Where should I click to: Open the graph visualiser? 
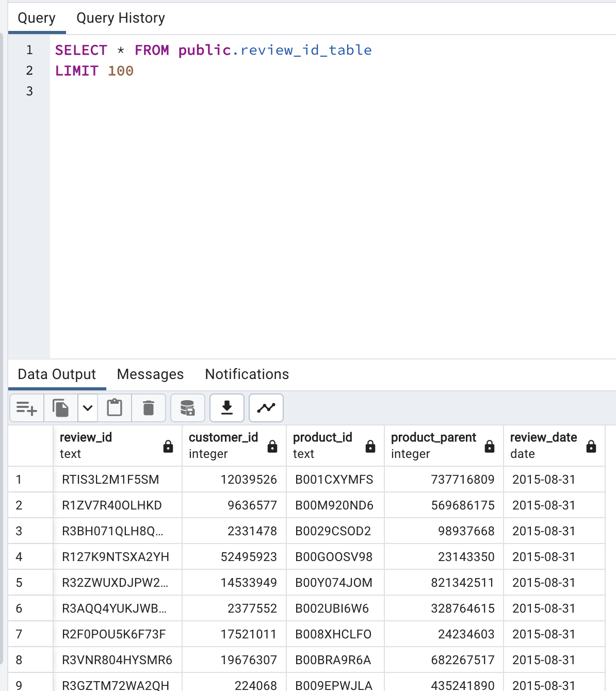(x=266, y=407)
